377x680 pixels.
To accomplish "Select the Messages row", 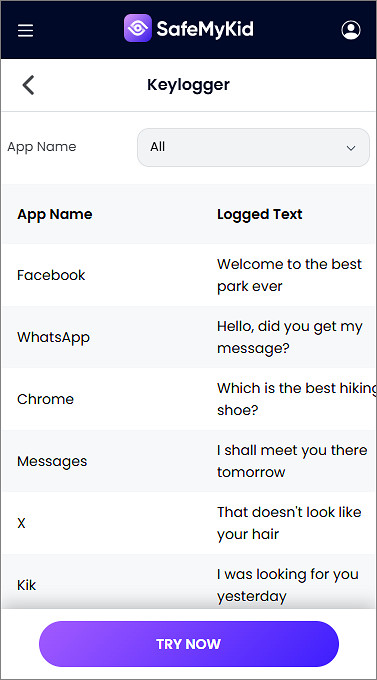I will 189,461.
